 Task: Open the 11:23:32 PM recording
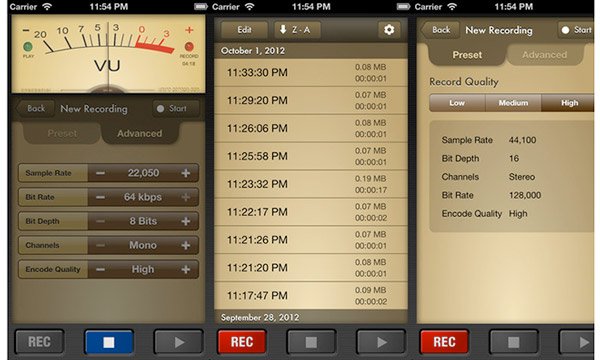[311, 184]
